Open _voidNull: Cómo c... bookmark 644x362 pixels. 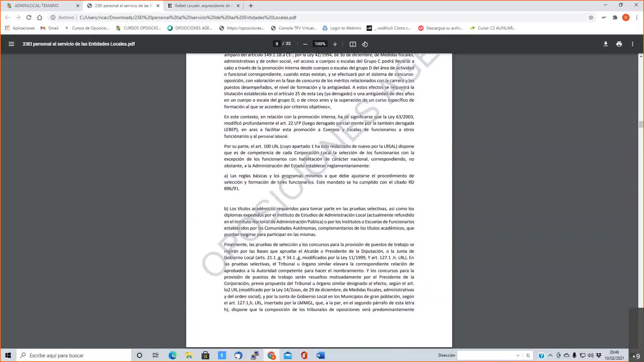[x=389, y=28]
